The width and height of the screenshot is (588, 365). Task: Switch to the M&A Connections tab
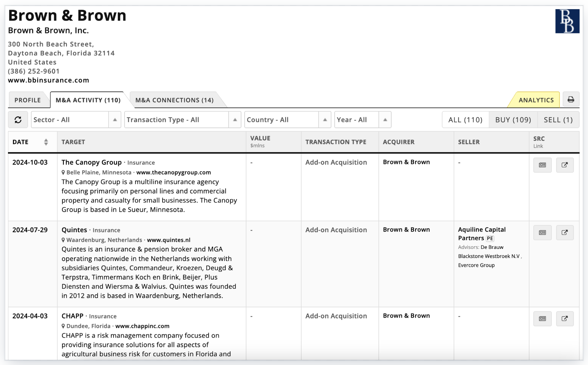click(x=174, y=100)
